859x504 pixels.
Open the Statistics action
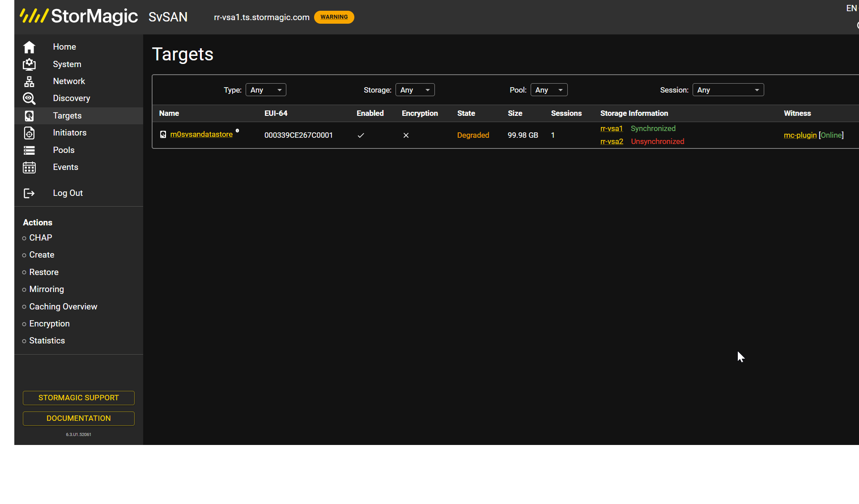(x=47, y=341)
